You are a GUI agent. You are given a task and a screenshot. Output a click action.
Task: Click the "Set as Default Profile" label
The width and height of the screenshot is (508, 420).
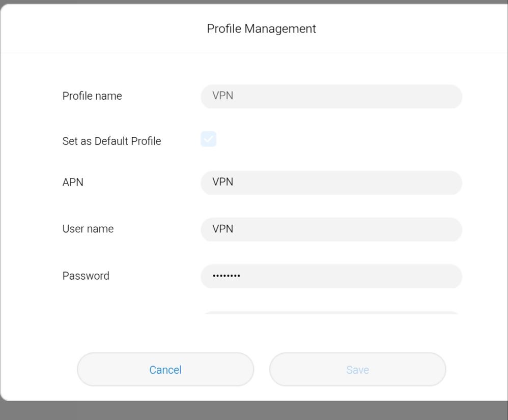pyautogui.click(x=111, y=141)
